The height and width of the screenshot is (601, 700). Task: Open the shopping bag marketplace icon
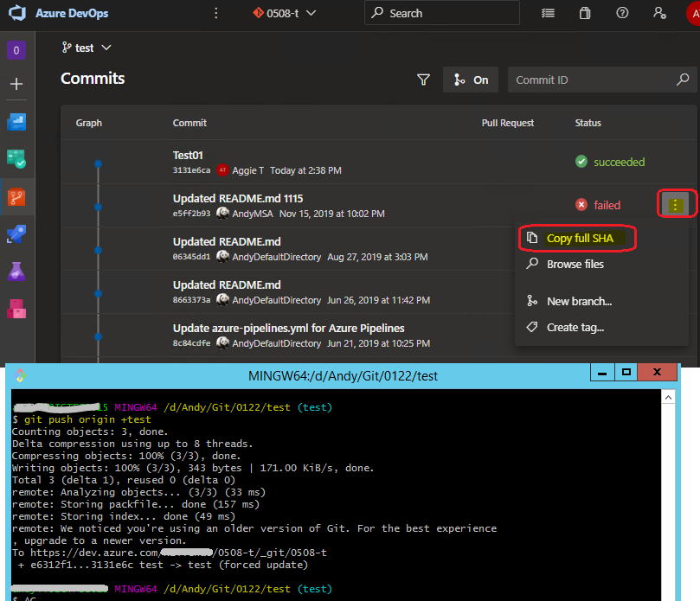(x=585, y=13)
